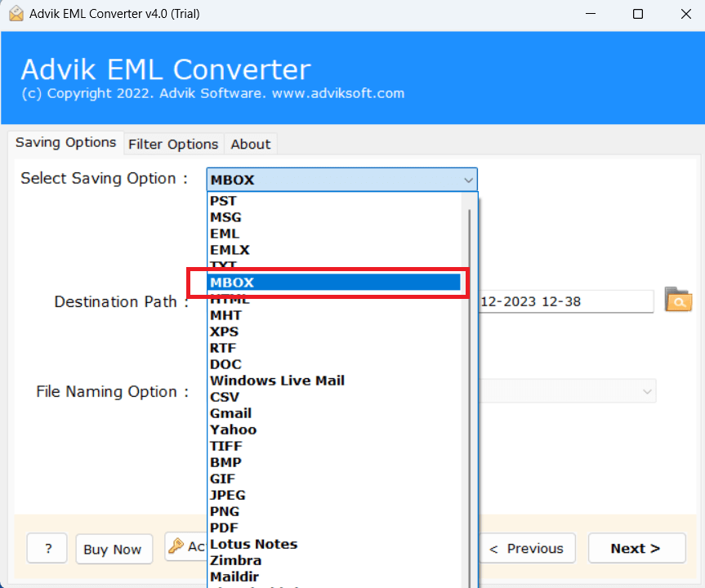Select PNG image format

(334, 511)
